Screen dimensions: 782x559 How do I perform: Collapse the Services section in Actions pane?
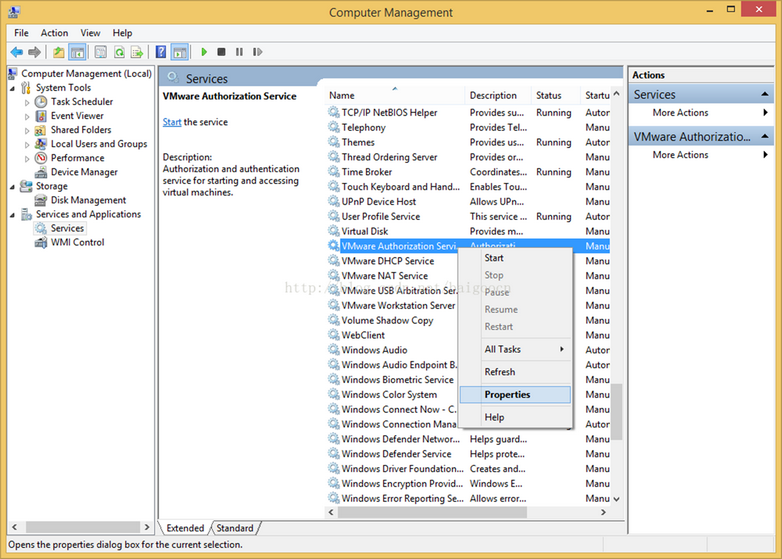pos(765,94)
